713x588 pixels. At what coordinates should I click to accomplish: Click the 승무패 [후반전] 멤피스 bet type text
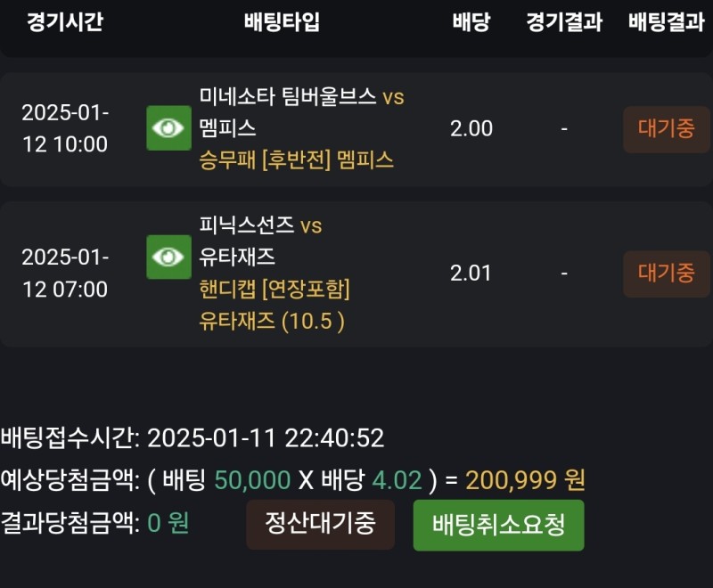[x=297, y=160]
